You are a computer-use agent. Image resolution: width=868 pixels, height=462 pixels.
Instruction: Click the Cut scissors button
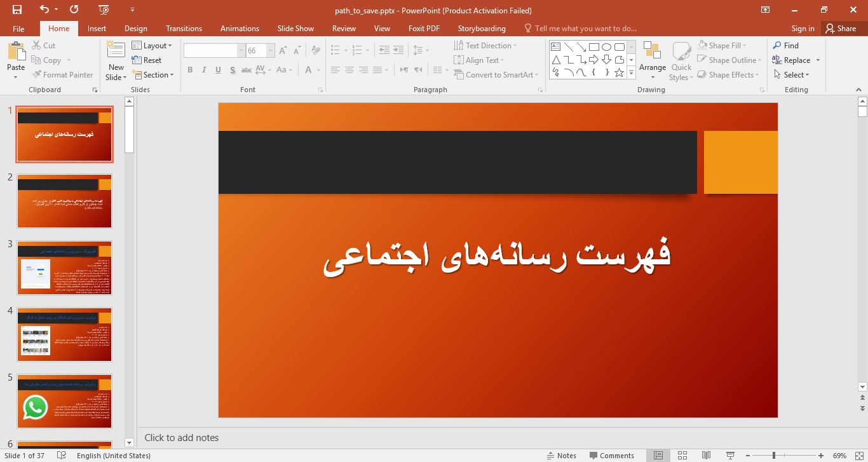43,46
